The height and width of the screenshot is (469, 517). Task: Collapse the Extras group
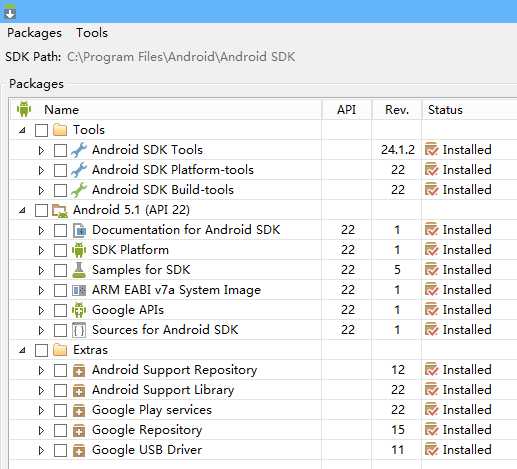pos(22,350)
